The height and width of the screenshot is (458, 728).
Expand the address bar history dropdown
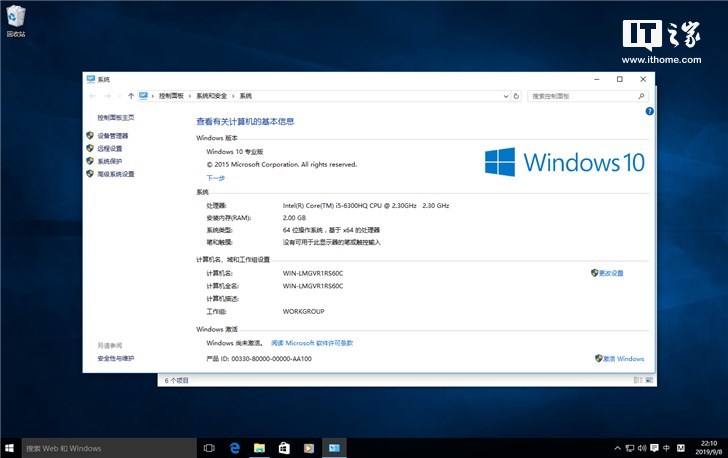pos(506,96)
